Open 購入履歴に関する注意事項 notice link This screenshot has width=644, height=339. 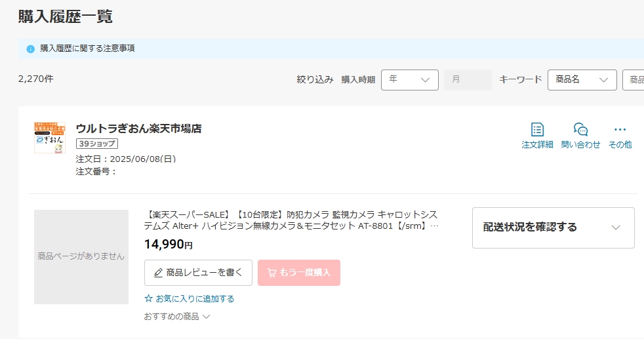pyautogui.click(x=87, y=49)
